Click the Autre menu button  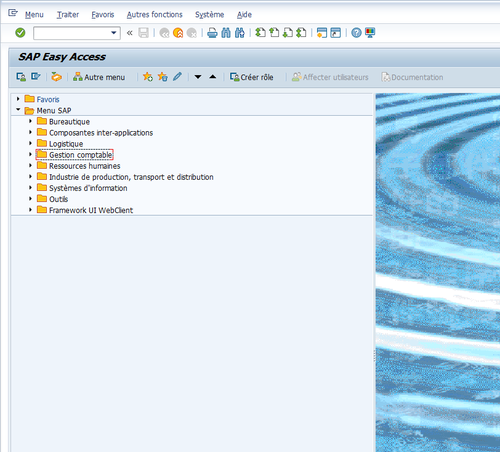coord(99,77)
